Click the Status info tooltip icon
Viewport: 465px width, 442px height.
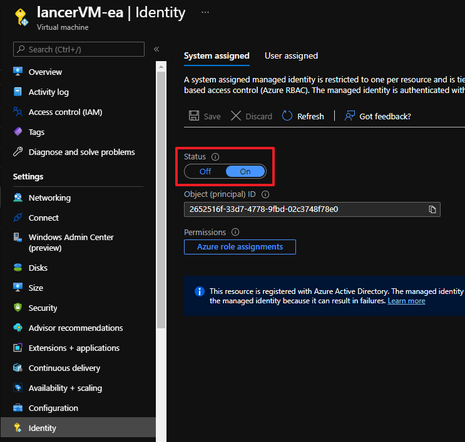pyautogui.click(x=215, y=157)
